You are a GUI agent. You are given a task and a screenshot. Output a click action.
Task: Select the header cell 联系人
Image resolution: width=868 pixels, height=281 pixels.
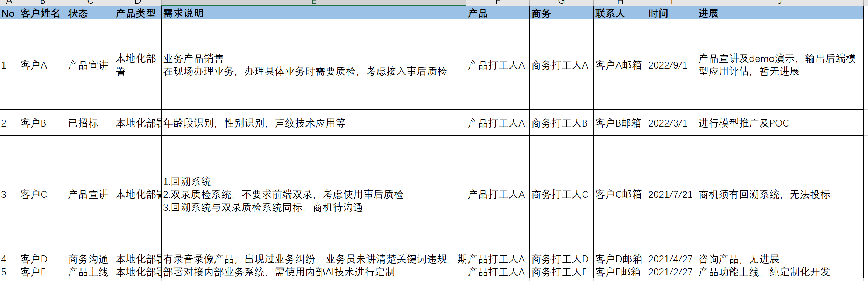(x=620, y=13)
